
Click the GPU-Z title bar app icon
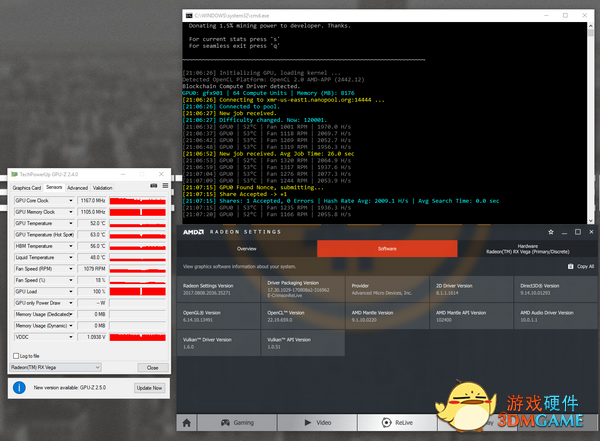tap(15, 174)
